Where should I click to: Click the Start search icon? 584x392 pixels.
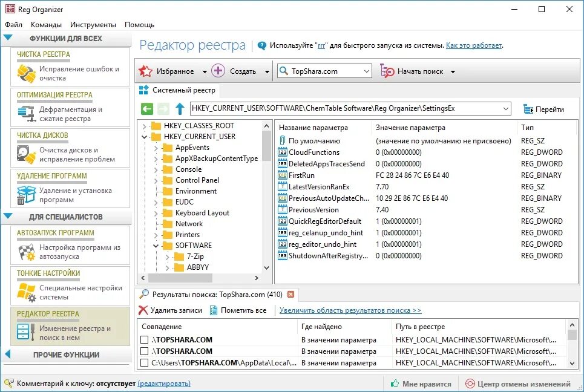(x=387, y=71)
